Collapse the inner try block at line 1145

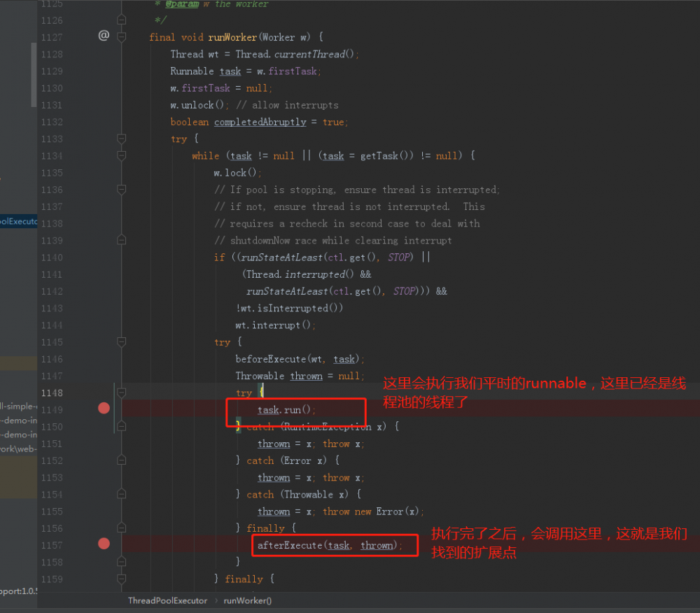coord(121,341)
